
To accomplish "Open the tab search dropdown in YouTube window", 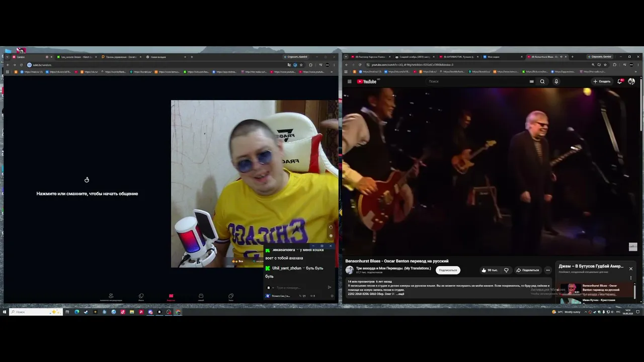I will click(346, 57).
